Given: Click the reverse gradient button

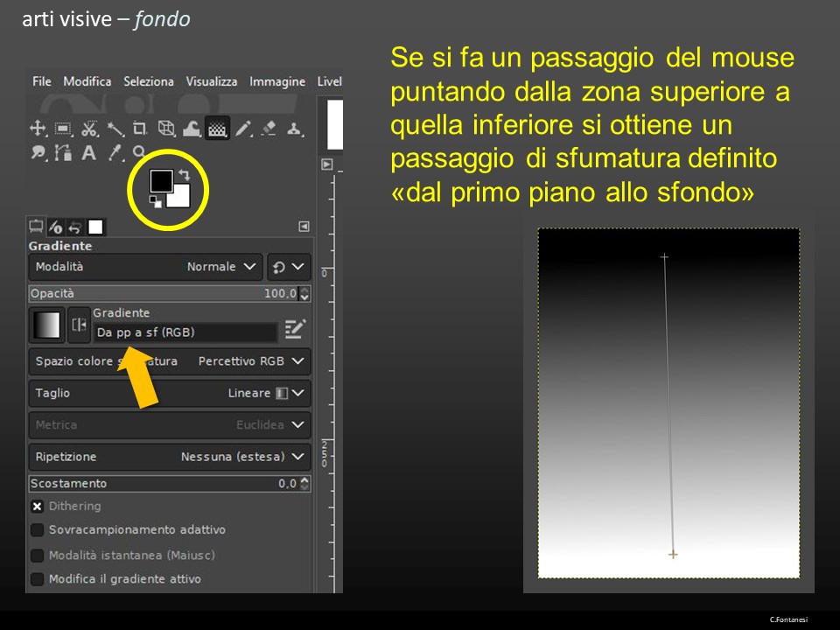Looking at the screenshot, I should coord(79,325).
